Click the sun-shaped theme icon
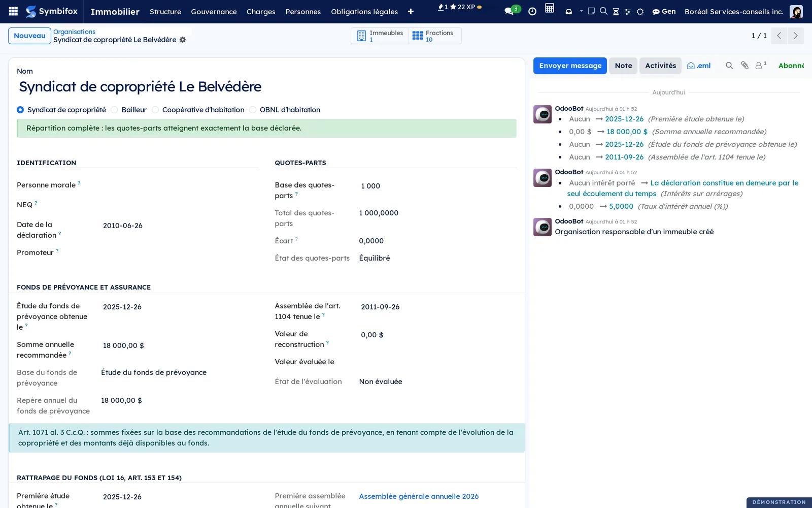The height and width of the screenshot is (508, 812). tap(640, 11)
